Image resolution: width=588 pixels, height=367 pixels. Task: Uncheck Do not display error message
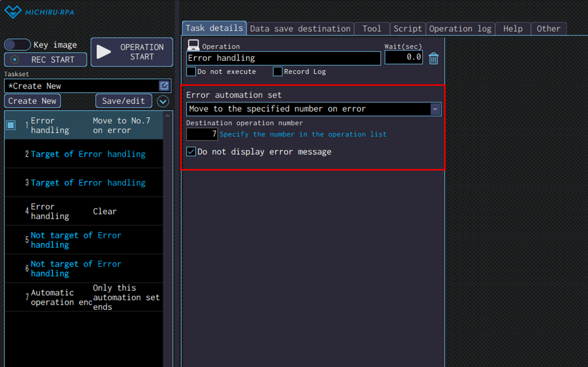point(191,152)
